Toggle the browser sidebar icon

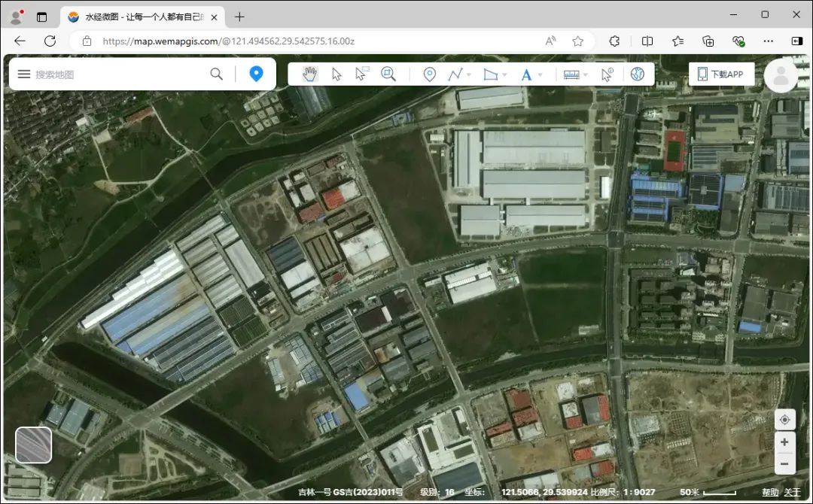797,41
